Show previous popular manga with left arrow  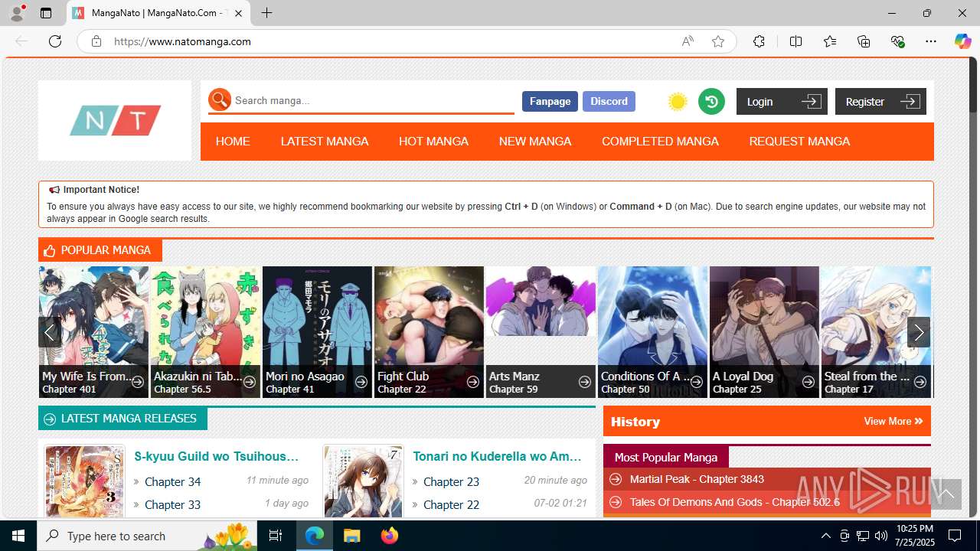pyautogui.click(x=49, y=332)
